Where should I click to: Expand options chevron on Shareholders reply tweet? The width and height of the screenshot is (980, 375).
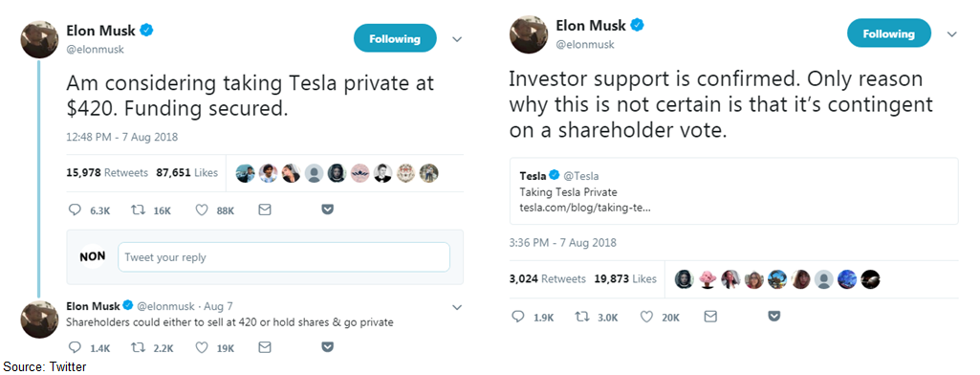click(457, 307)
